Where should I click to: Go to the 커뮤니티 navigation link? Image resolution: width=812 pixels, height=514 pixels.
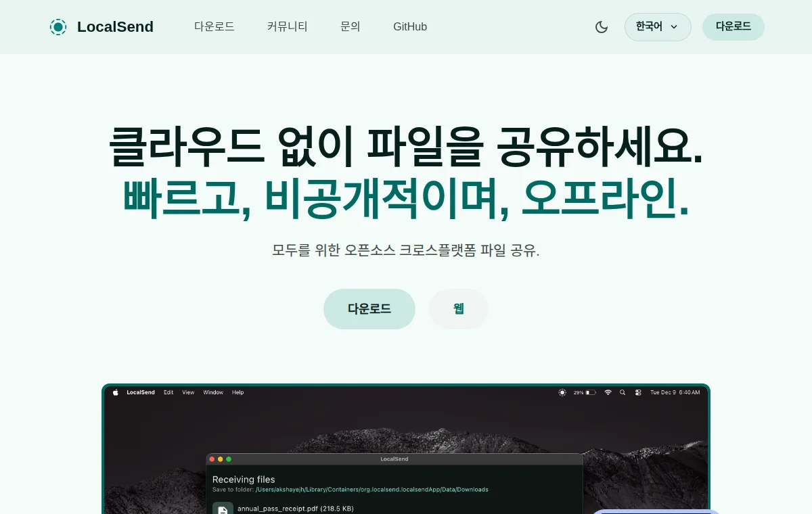coord(288,27)
